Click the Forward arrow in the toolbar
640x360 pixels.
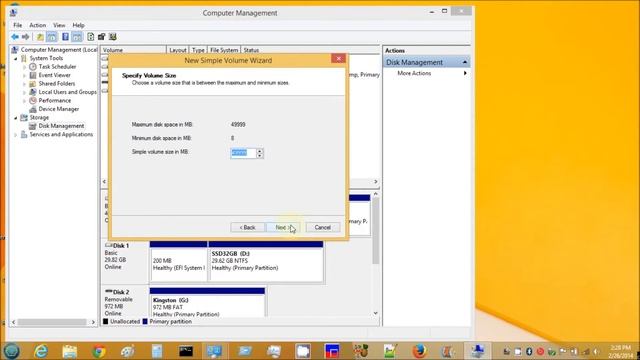25,37
